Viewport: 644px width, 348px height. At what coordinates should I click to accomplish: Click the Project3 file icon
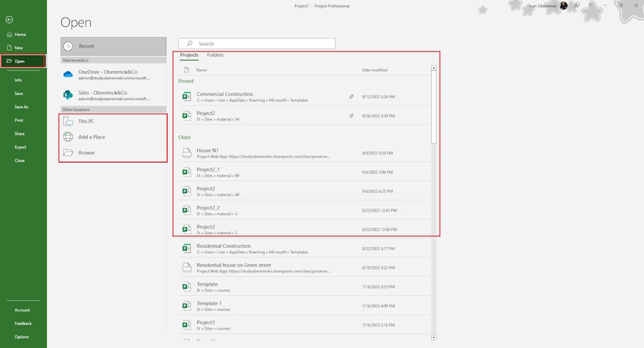coord(187,325)
